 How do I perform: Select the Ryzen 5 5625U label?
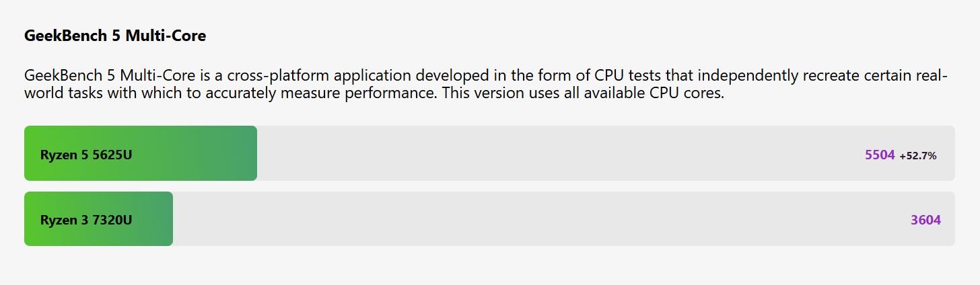tap(86, 155)
